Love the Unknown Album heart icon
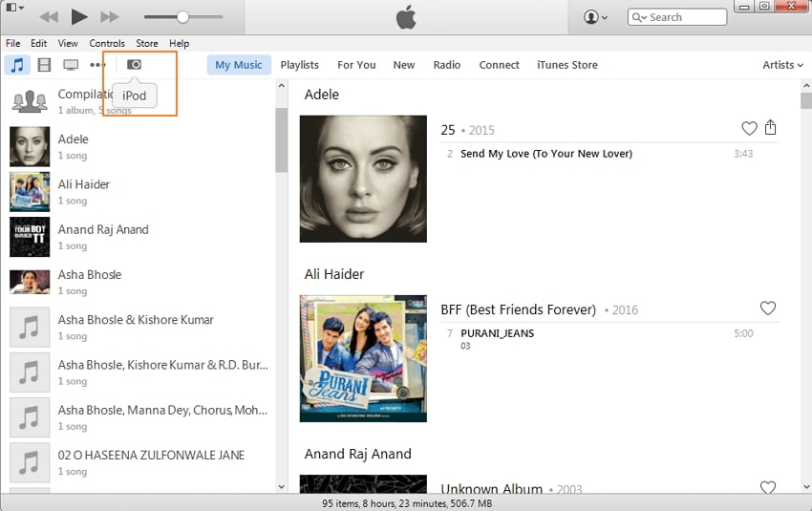The image size is (812, 511). pos(767,487)
